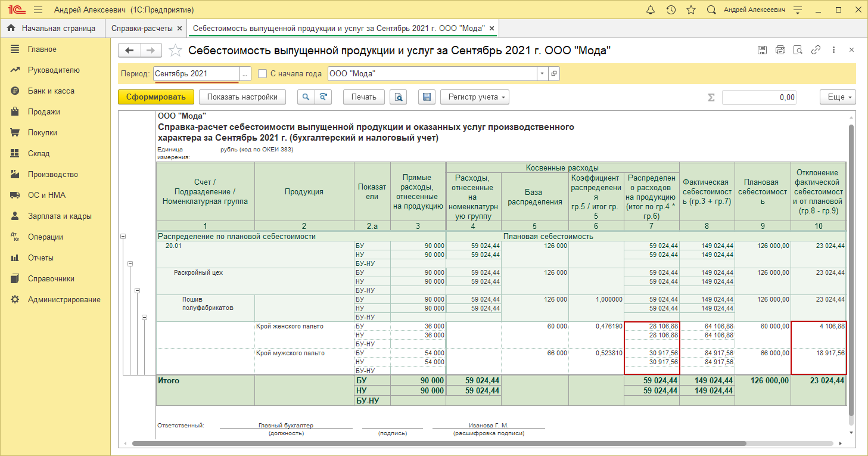The height and width of the screenshot is (456, 868).
Task: Open the Еще dropdown menu
Action: coord(838,97)
